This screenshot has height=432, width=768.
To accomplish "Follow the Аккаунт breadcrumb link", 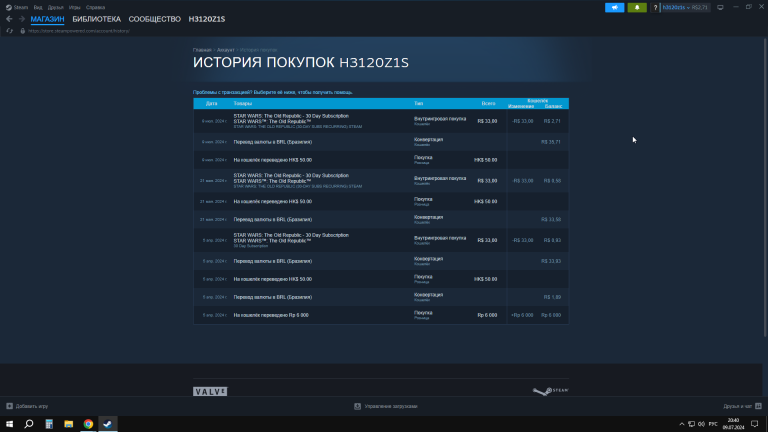I will point(225,50).
